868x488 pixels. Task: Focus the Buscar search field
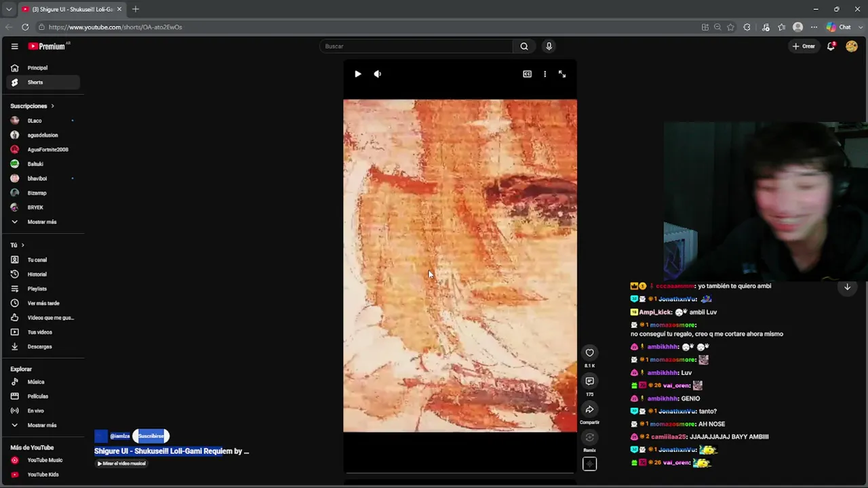click(416, 46)
